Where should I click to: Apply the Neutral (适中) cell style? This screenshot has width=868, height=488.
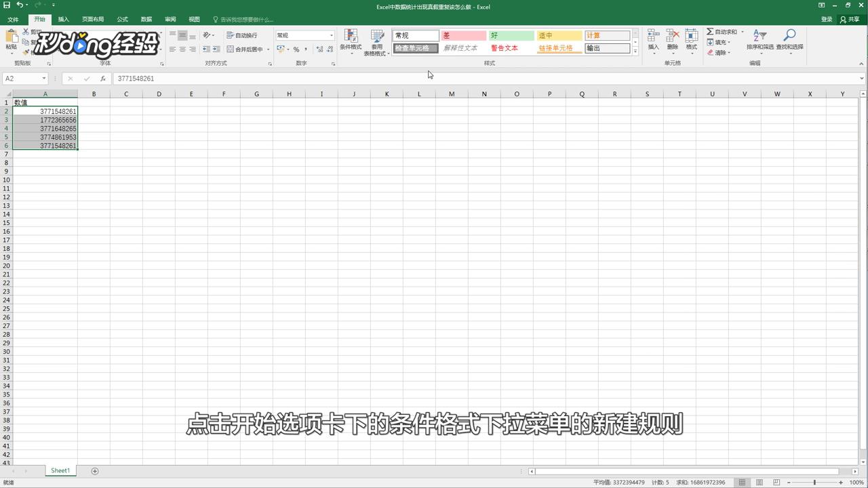coord(559,35)
